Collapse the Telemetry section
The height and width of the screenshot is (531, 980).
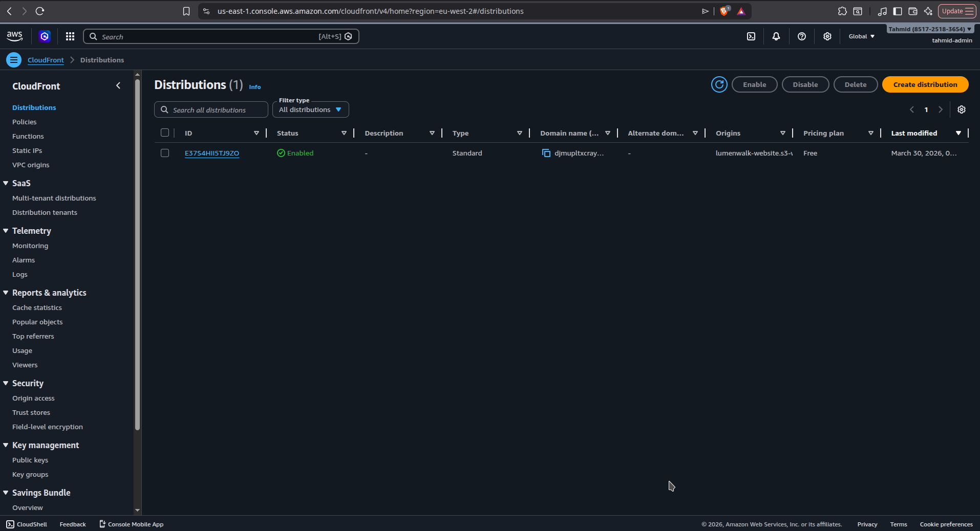pyautogui.click(x=6, y=231)
